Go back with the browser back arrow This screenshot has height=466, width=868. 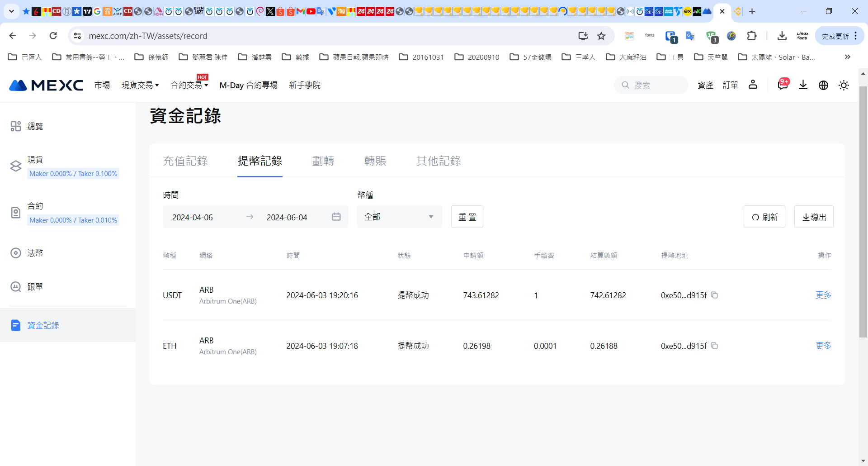13,36
